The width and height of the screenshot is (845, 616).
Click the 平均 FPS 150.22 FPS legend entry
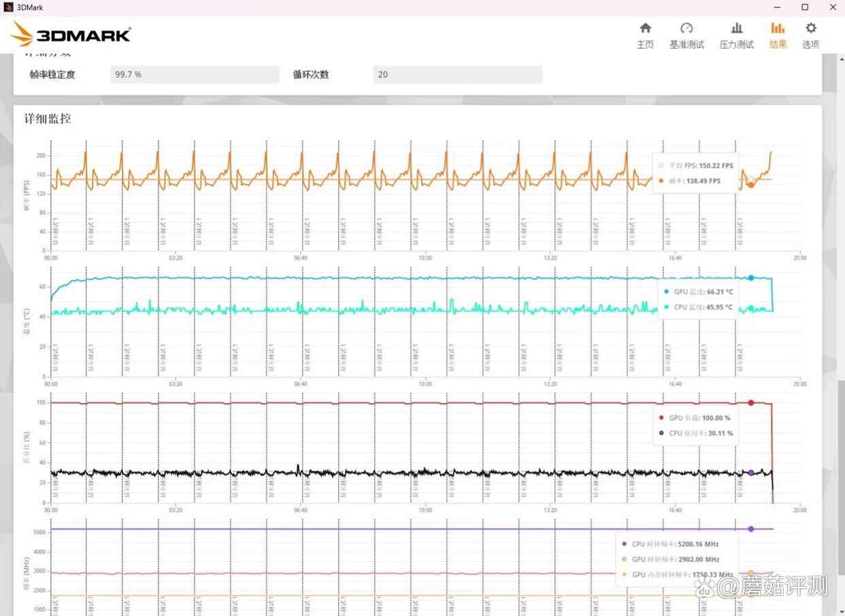click(695, 165)
